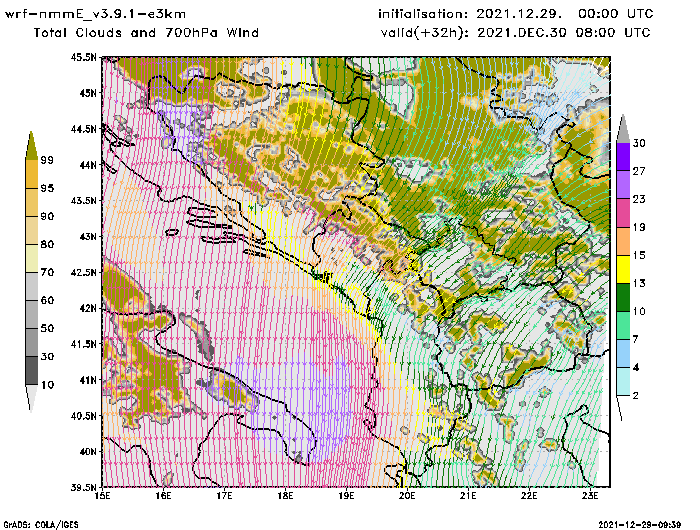The image size is (700, 530).
Task: Click the light purple 23–27 wind swatch
Action: point(623,185)
